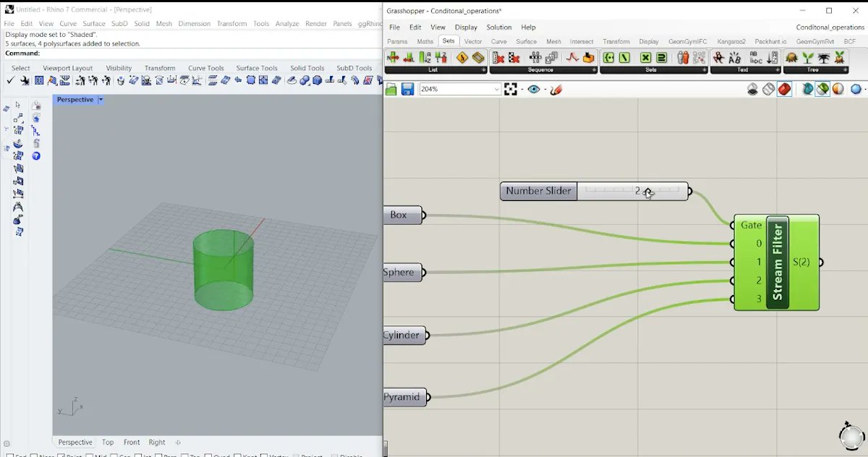Screen dimensions: 868x457
Task: Toggle the selected-only preview icon
Action: coord(807,89)
